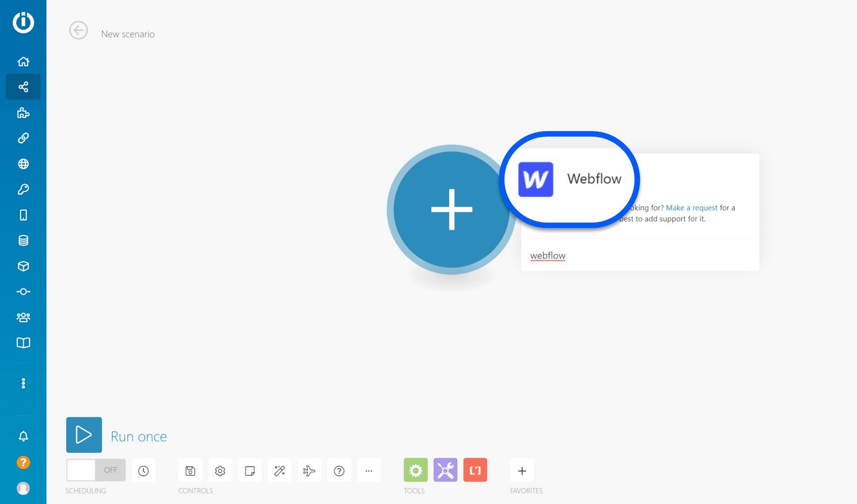
Task: Add a favorite with plus button
Action: click(x=522, y=471)
